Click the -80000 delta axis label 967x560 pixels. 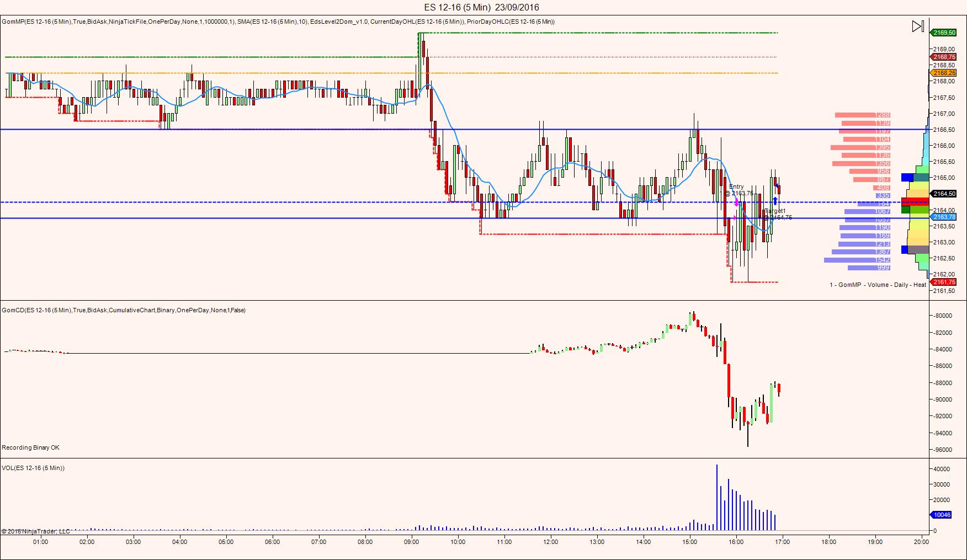click(942, 316)
